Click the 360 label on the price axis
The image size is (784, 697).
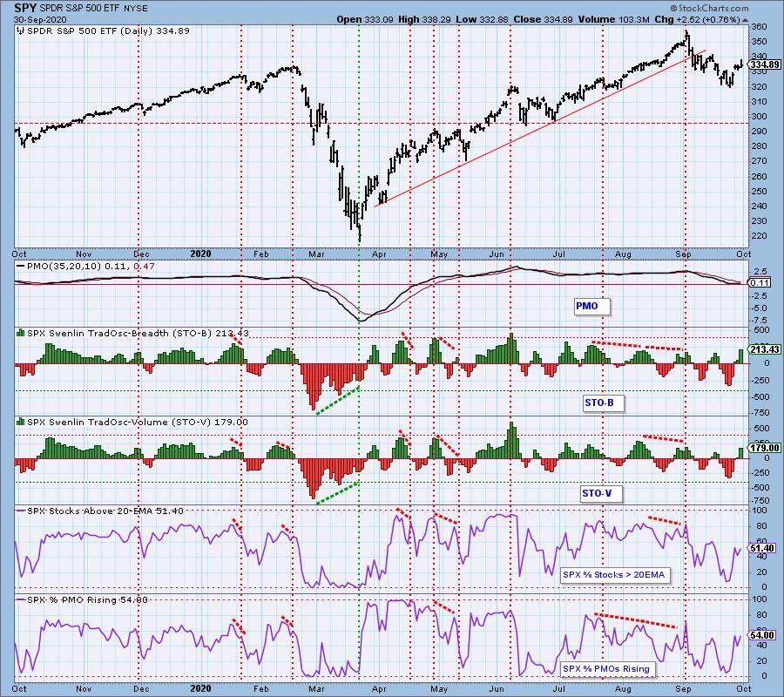pos(759,27)
